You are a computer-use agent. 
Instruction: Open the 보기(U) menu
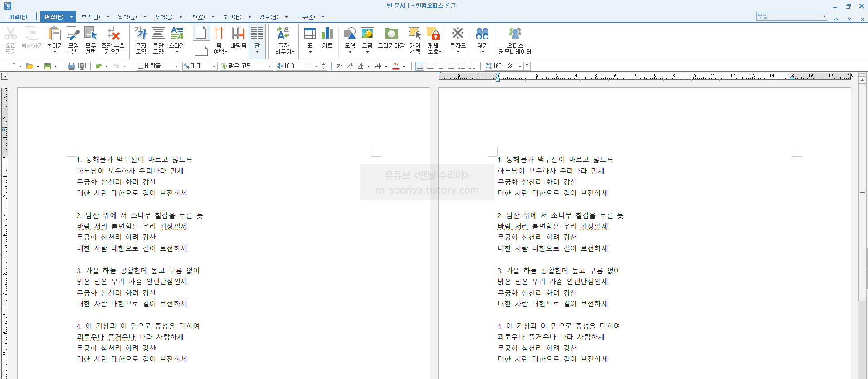[90, 17]
